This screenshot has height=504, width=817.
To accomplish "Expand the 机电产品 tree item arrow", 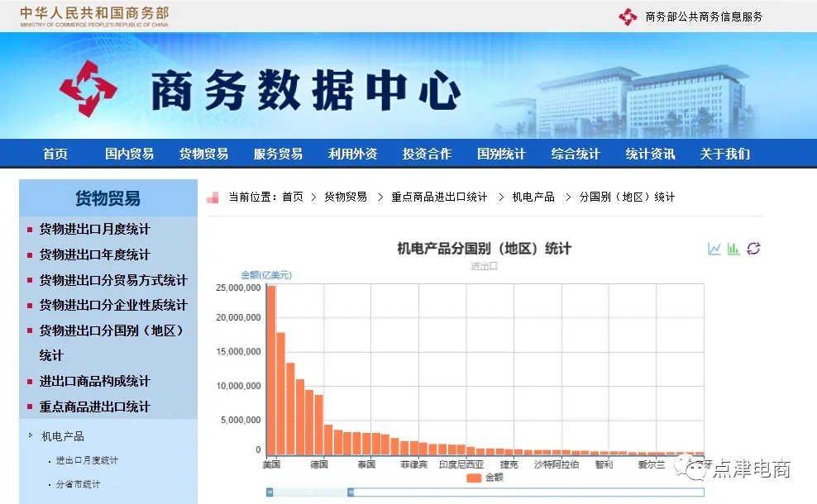I will pos(31,435).
